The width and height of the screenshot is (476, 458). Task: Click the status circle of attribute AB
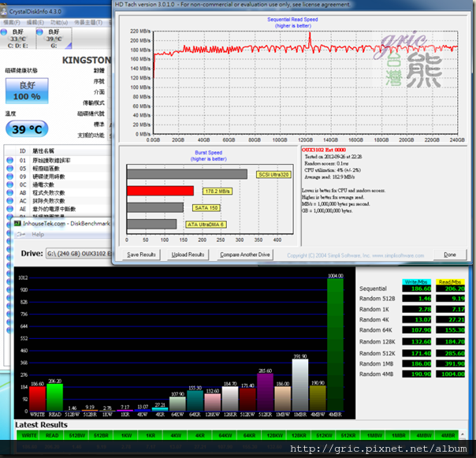click(x=9, y=192)
